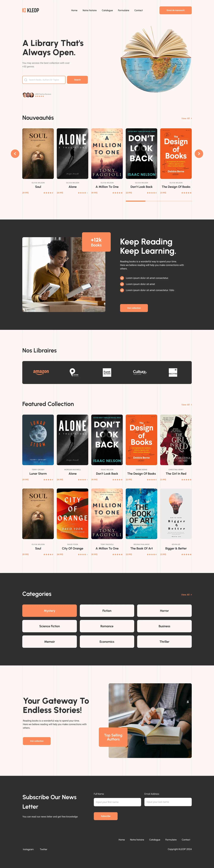Viewport: 214px width, 868px height.
Task: Click View All next to Featured Collection
Action: [x=186, y=405]
